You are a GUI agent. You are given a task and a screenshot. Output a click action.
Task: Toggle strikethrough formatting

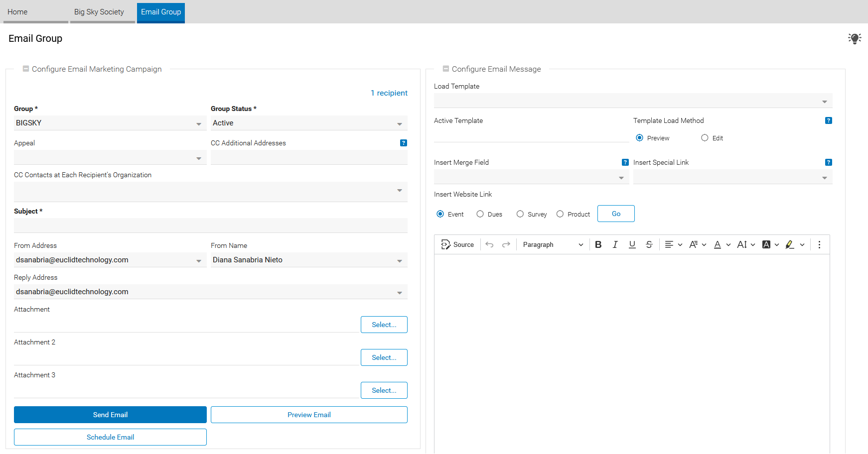(x=649, y=244)
